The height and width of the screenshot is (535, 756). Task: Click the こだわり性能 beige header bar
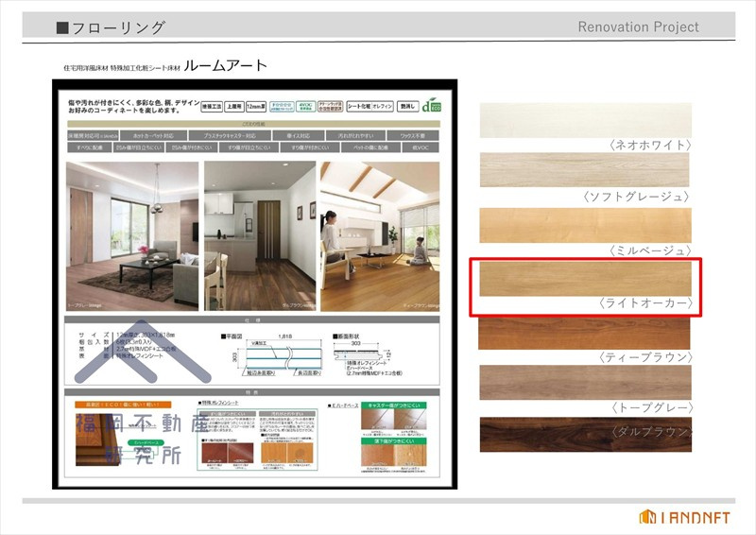(x=253, y=124)
